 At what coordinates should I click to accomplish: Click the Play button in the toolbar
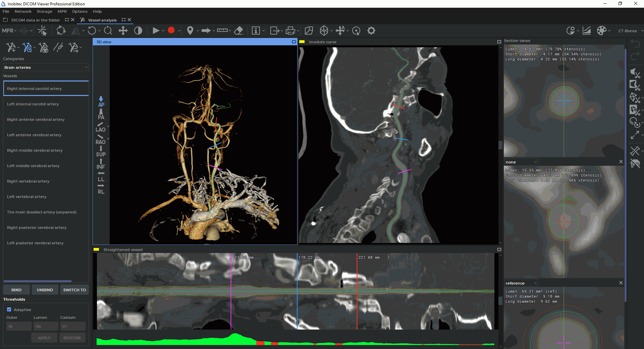click(x=156, y=31)
